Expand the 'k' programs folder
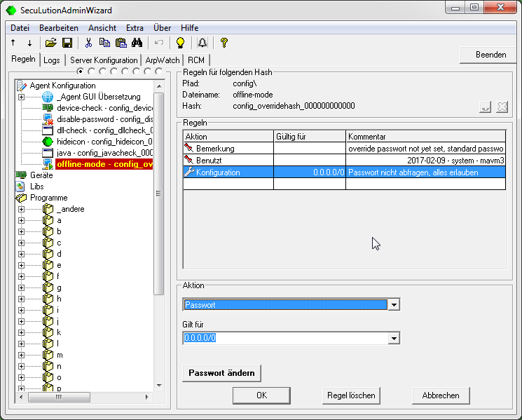 [21, 332]
